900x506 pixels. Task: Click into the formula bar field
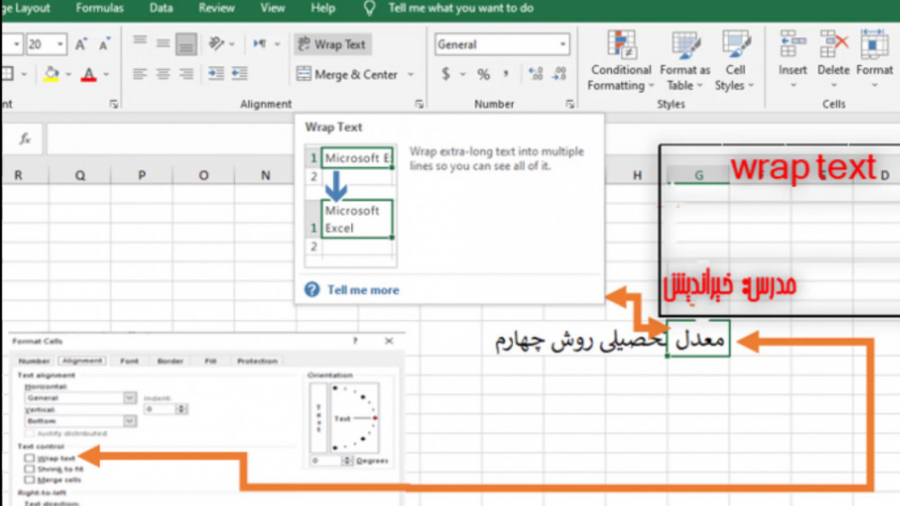click(x=172, y=139)
